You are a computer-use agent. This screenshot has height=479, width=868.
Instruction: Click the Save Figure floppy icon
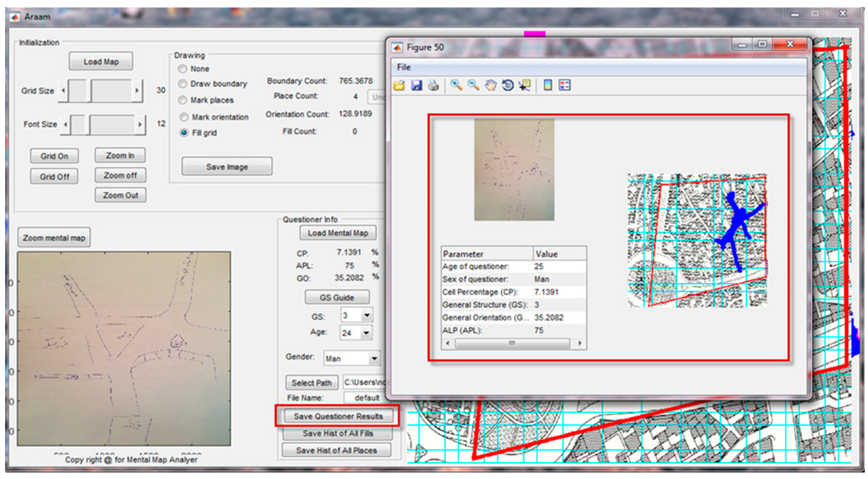tap(416, 86)
